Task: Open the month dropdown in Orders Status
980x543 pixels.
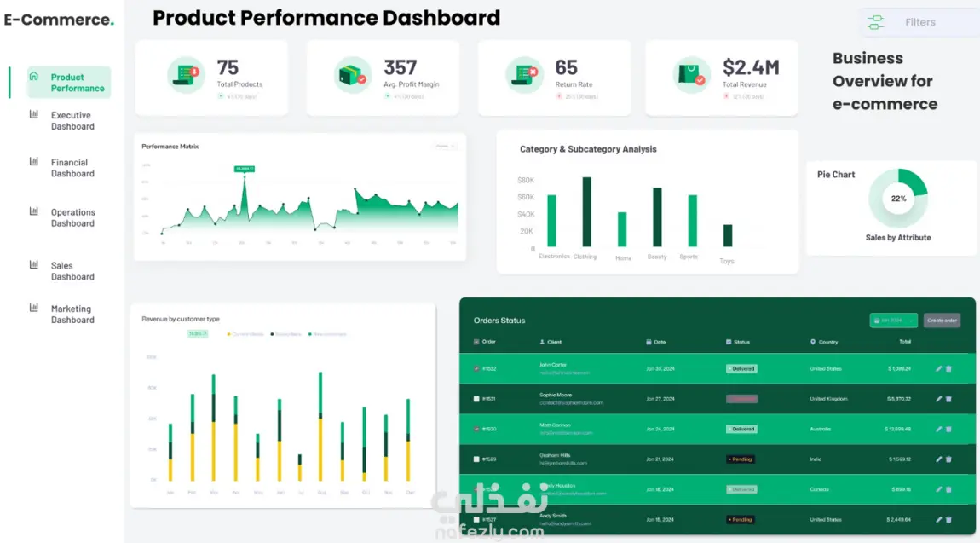Action: point(893,321)
